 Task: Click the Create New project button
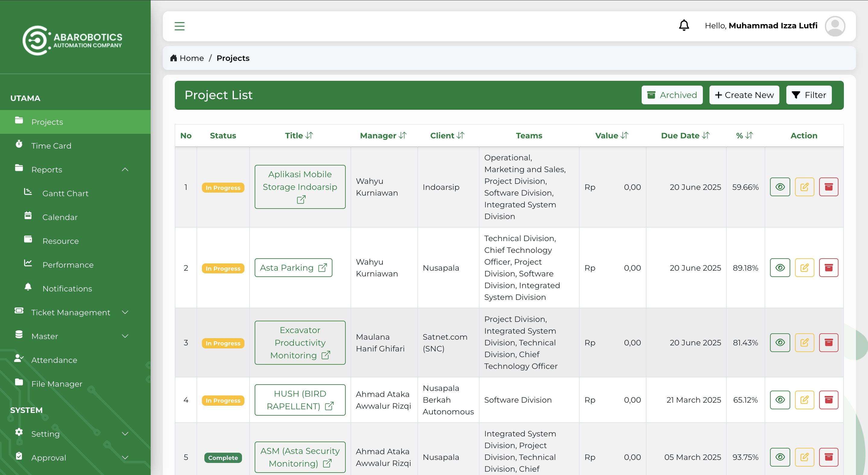744,95
